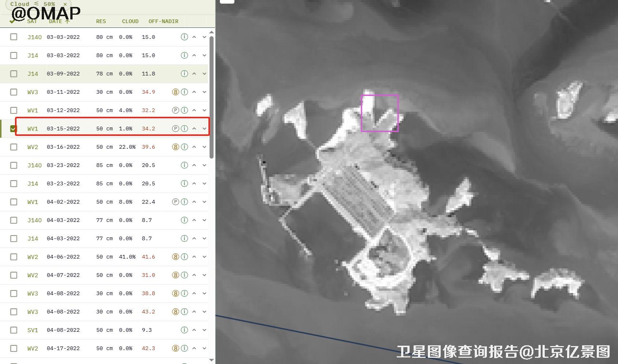The width and height of the screenshot is (618, 364).
Task: Click the 8-band badge on WV2 04-06-2022
Action: coord(175,257)
